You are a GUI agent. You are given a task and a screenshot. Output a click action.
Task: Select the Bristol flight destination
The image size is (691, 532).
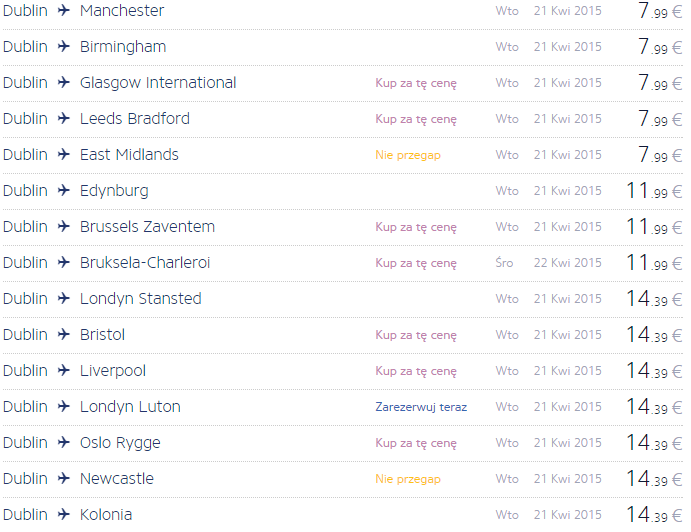pos(102,335)
